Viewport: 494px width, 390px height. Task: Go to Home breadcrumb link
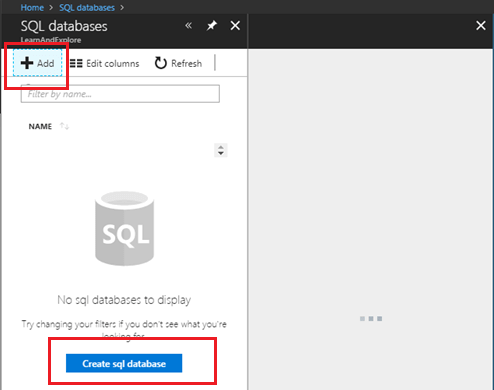click(x=32, y=8)
